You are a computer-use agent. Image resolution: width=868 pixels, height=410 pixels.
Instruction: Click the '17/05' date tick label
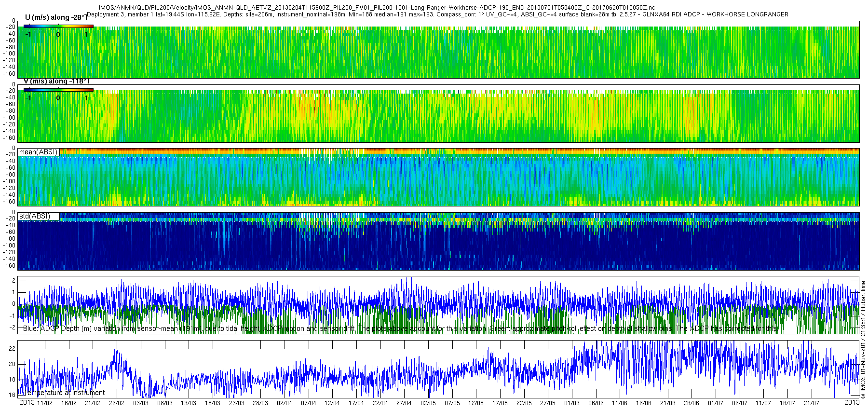(x=500, y=403)
